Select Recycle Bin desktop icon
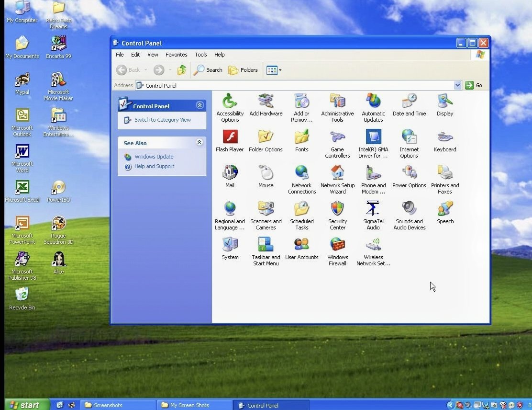 tap(22, 298)
